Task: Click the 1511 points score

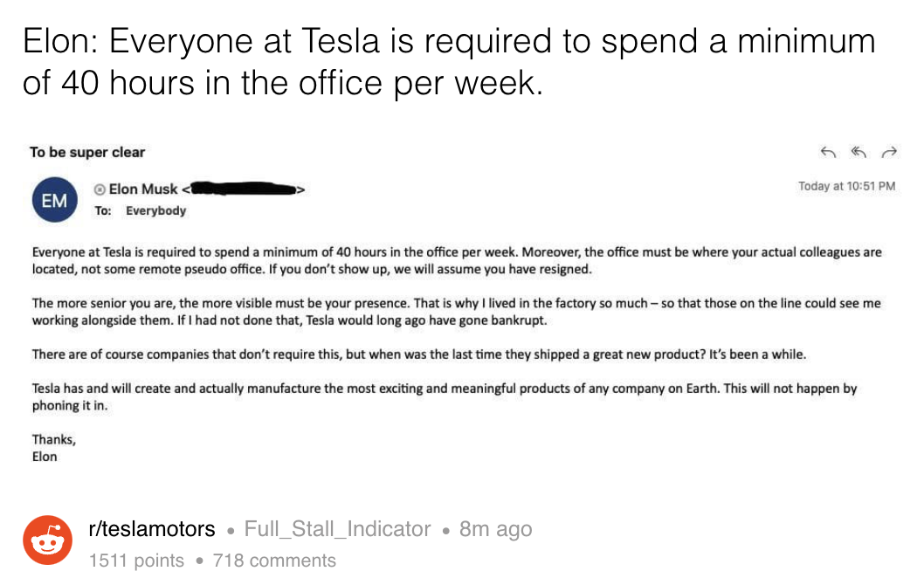Action: point(137,561)
